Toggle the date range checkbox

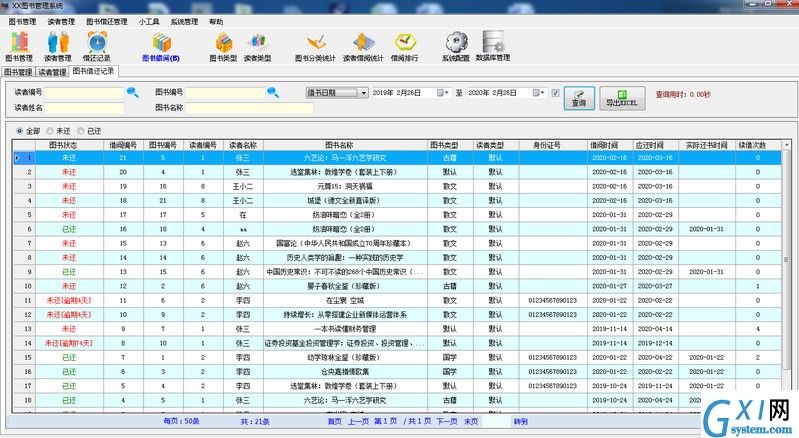555,93
